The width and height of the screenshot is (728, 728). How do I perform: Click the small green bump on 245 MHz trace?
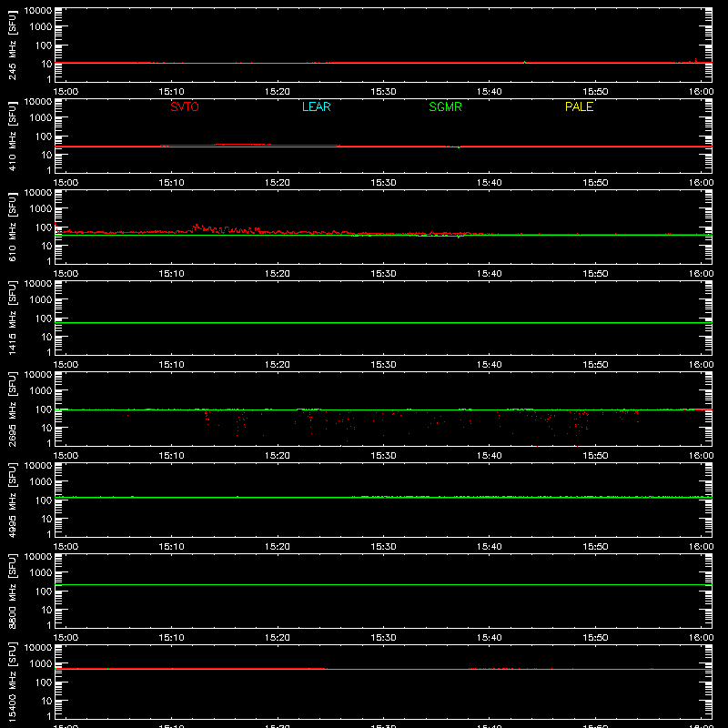pyautogui.click(x=525, y=62)
